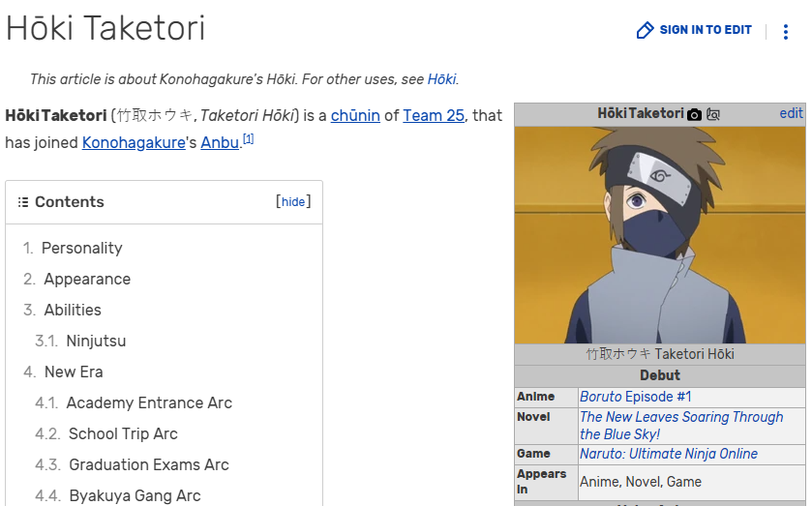812x506 pixels.
Task: Click the camera icon in infobox header
Action: 695,114
